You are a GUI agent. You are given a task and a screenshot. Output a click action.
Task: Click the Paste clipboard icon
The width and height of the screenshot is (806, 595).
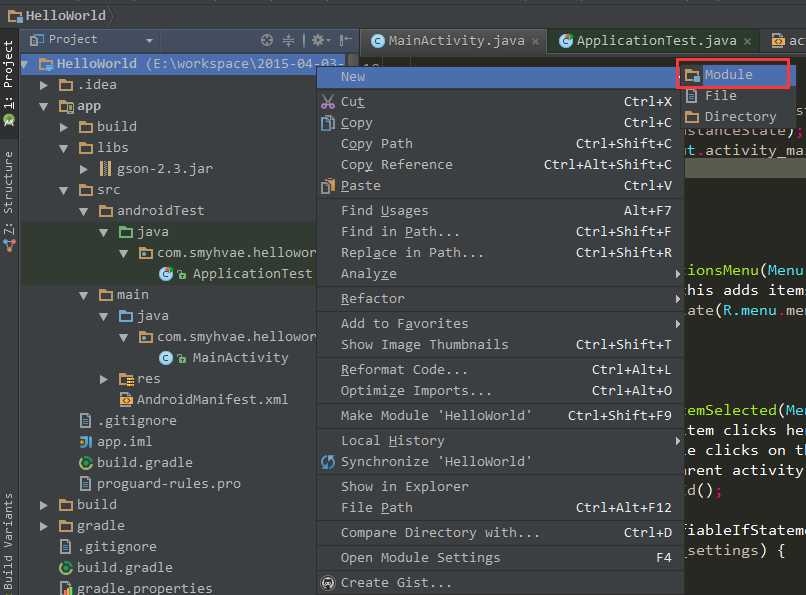click(x=328, y=185)
